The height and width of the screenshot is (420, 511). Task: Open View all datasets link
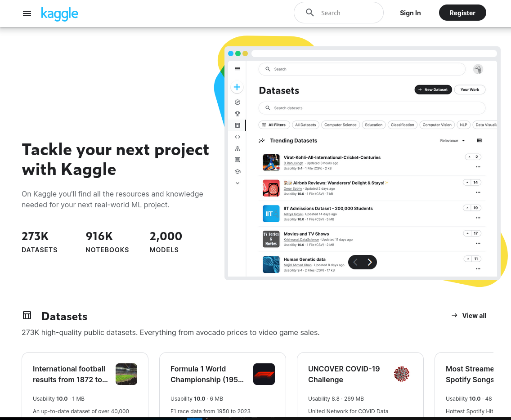pos(469,315)
